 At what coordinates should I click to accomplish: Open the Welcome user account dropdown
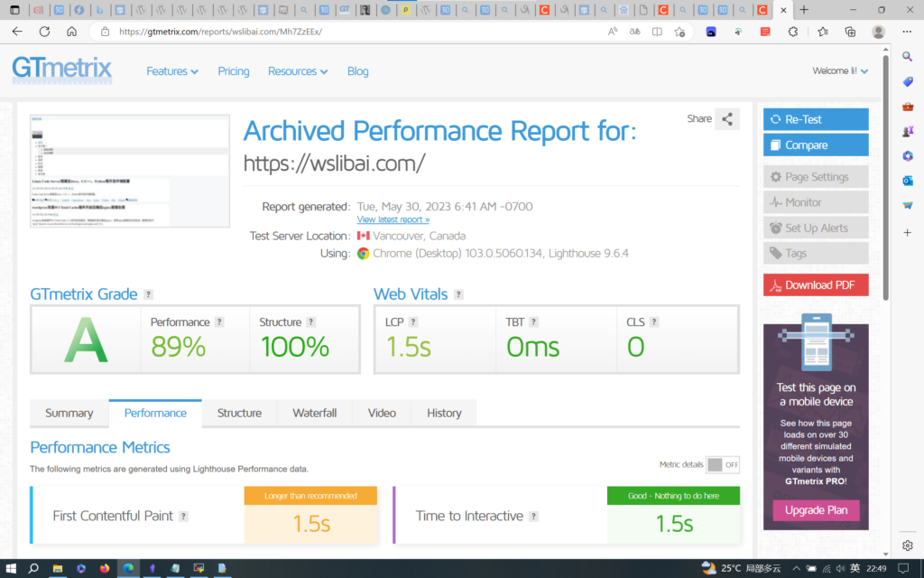coord(840,71)
